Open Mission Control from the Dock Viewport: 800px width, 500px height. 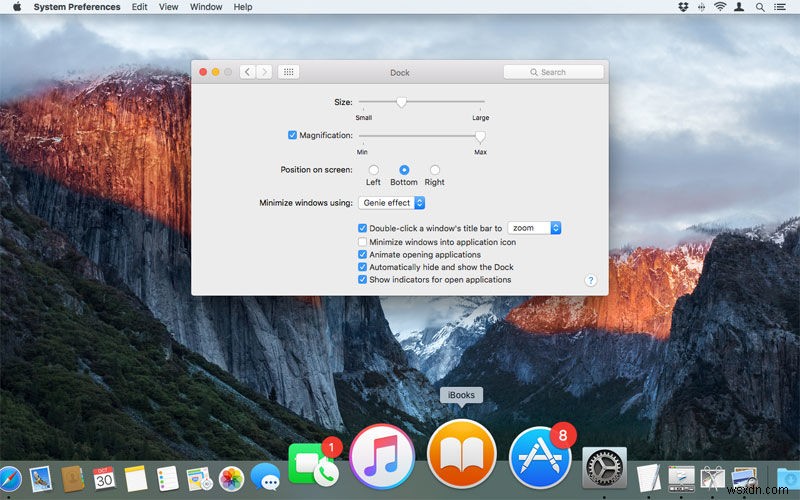(x=681, y=479)
